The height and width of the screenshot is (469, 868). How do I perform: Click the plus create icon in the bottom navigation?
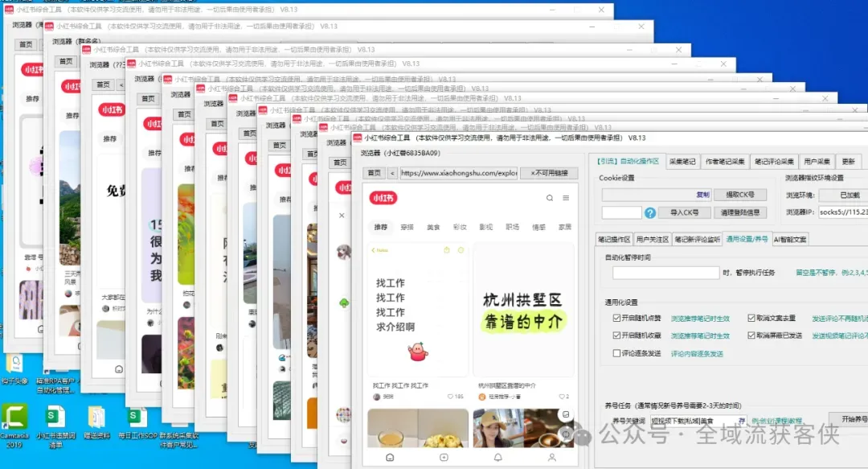[443, 458]
